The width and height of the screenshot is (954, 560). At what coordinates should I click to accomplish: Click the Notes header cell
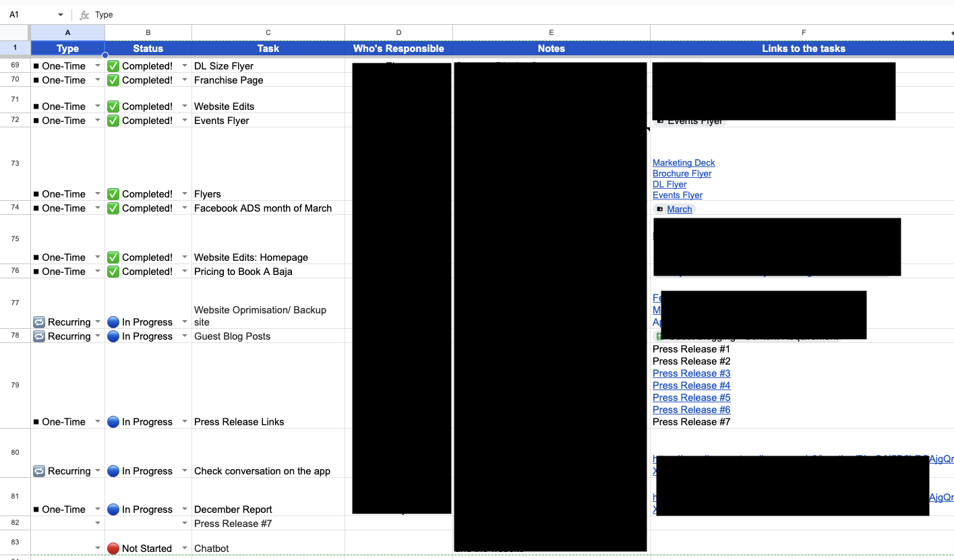click(551, 49)
